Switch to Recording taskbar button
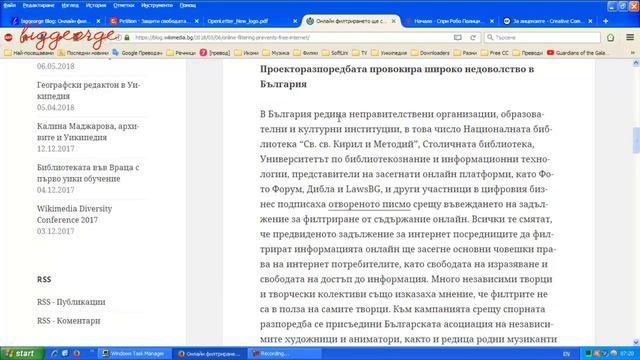 (284, 354)
